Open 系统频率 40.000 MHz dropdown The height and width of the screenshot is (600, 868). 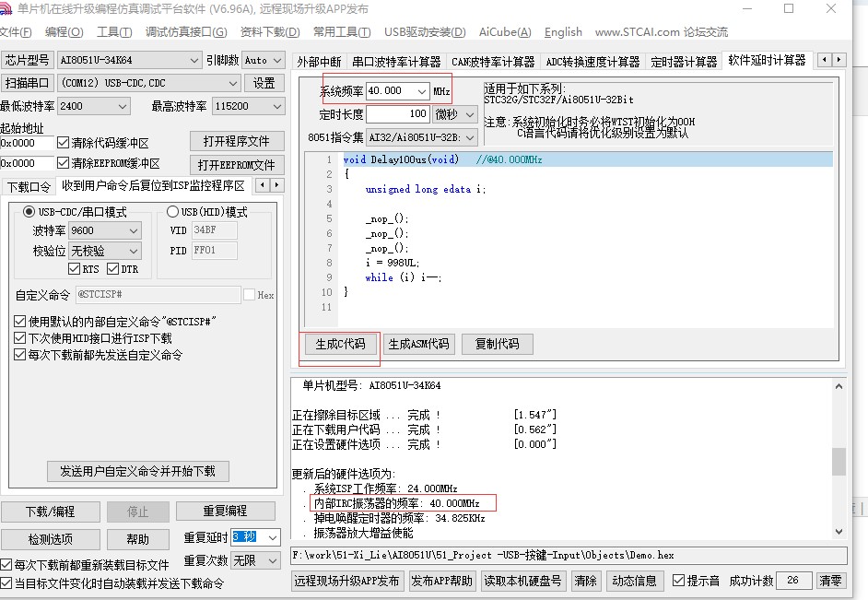(422, 90)
